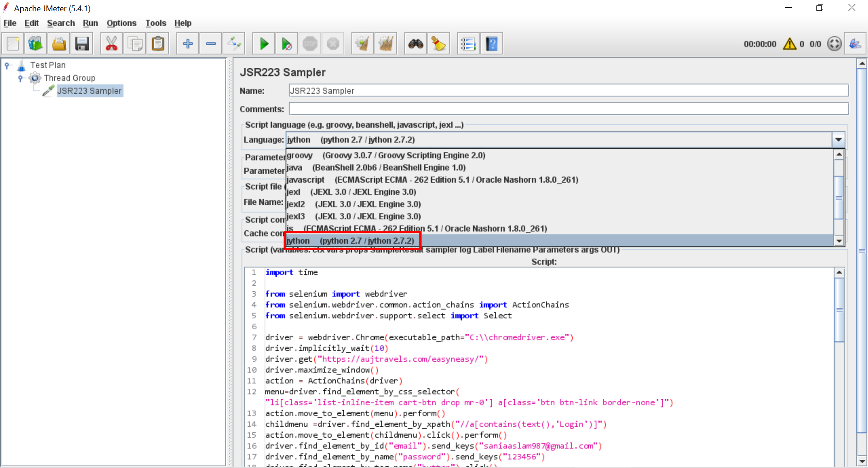868x468 pixels.
Task: Click the greyed Stop icon
Action: pos(310,44)
